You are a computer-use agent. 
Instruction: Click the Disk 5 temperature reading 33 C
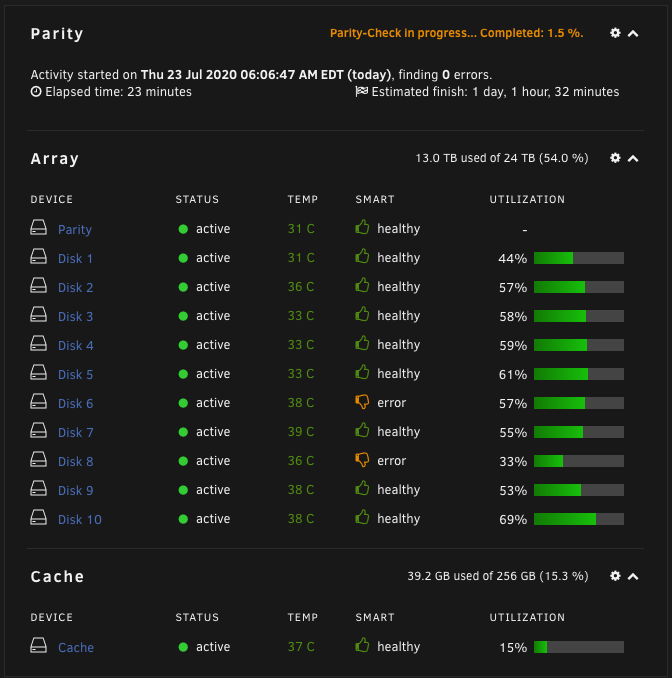pyautogui.click(x=301, y=374)
